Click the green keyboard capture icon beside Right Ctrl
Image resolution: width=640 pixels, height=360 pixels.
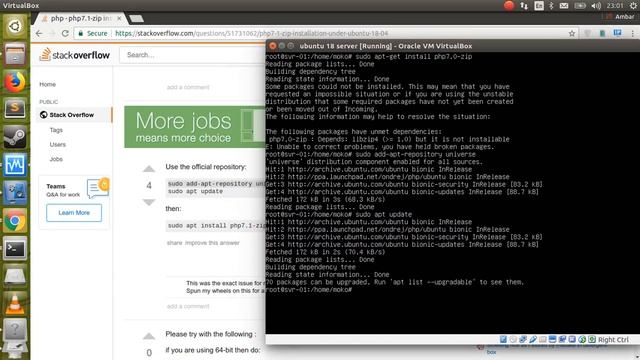point(592,340)
